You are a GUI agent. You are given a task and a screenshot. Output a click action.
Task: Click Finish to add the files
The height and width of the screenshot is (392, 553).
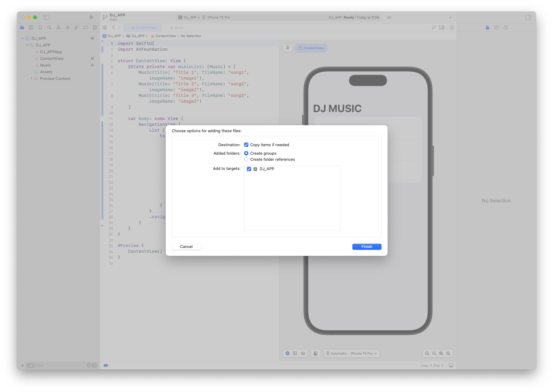[x=366, y=246]
